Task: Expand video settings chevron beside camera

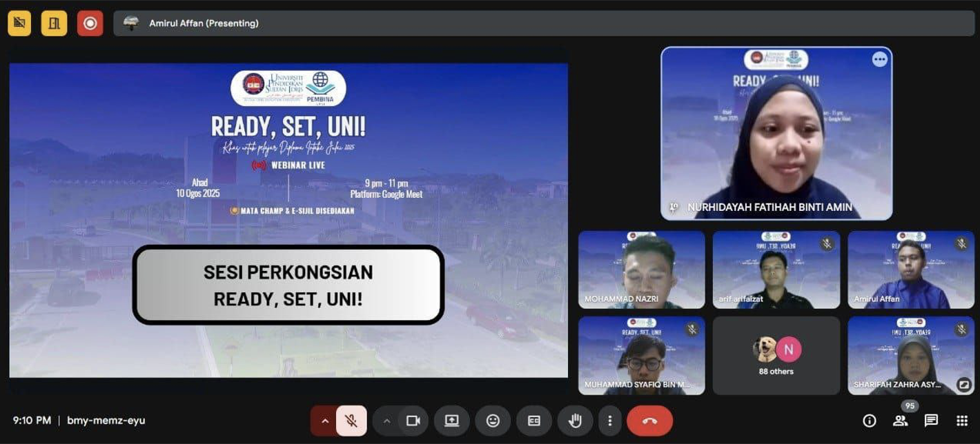Action: click(386, 421)
